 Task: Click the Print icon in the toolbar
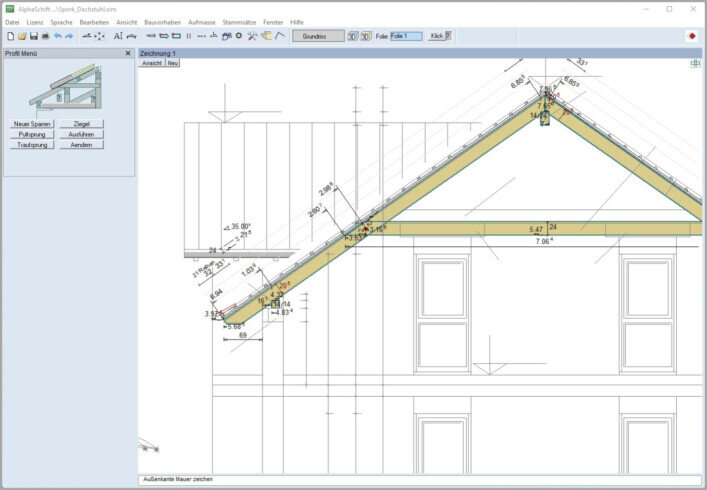[x=45, y=36]
